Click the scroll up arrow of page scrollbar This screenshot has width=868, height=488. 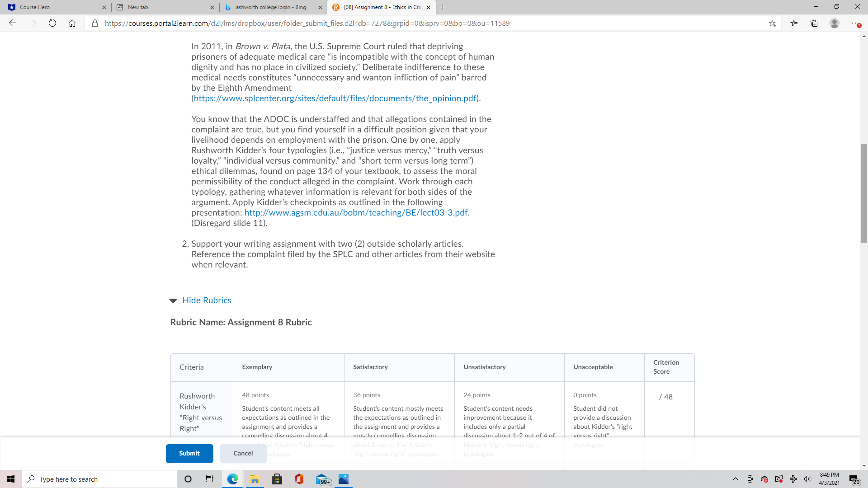[864, 36]
